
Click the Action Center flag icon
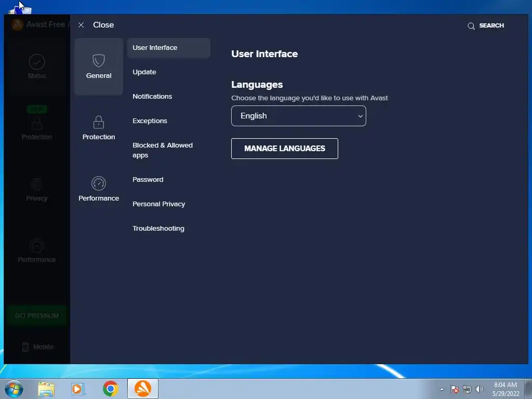(x=455, y=389)
